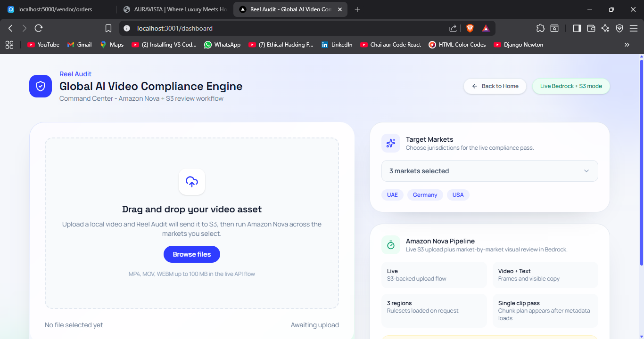644x339 pixels.
Task: Open the Ethical Hacking bookmark
Action: click(x=281, y=45)
